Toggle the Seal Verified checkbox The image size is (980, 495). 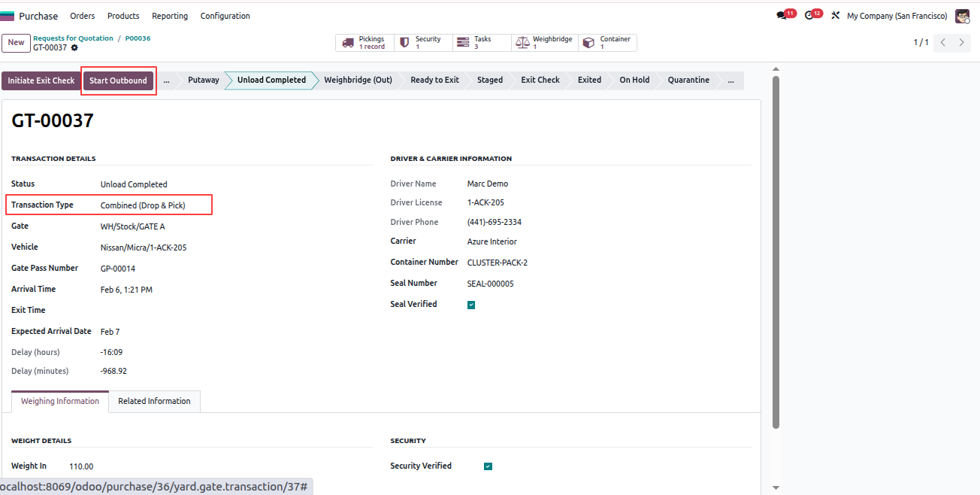pos(471,305)
